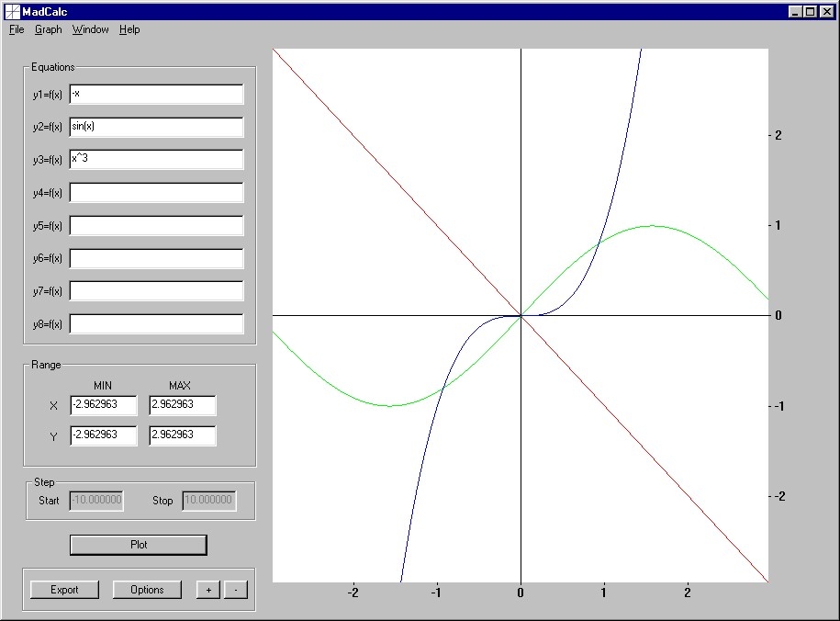This screenshot has width=840, height=621.
Task: Close the MadCalc window
Action: (826, 11)
